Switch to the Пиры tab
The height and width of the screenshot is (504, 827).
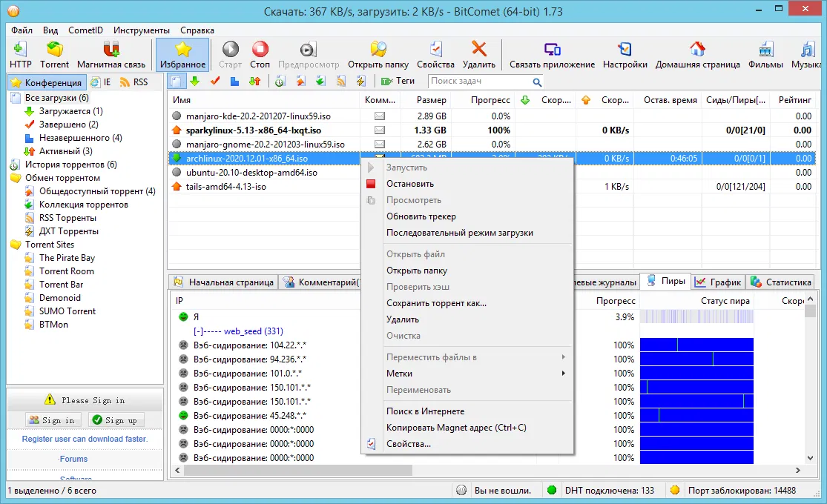click(x=665, y=281)
